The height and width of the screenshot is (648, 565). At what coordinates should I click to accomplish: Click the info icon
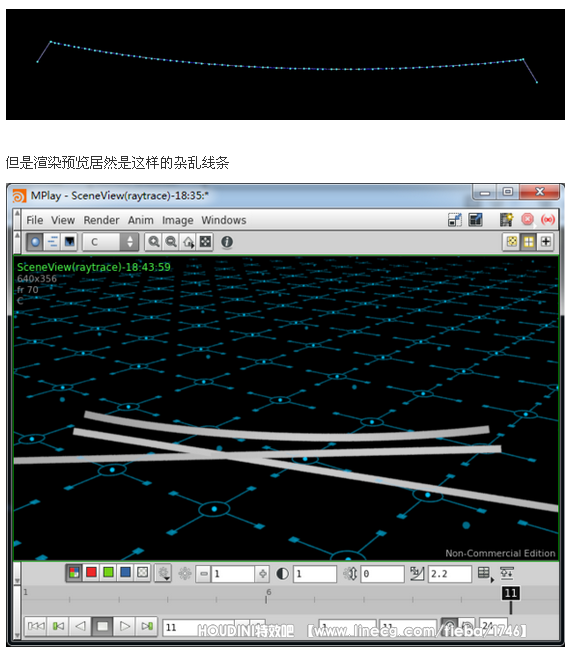pyautogui.click(x=227, y=242)
